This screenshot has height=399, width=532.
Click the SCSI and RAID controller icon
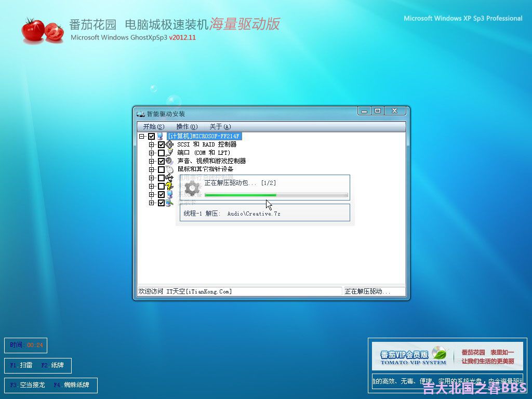(x=169, y=144)
